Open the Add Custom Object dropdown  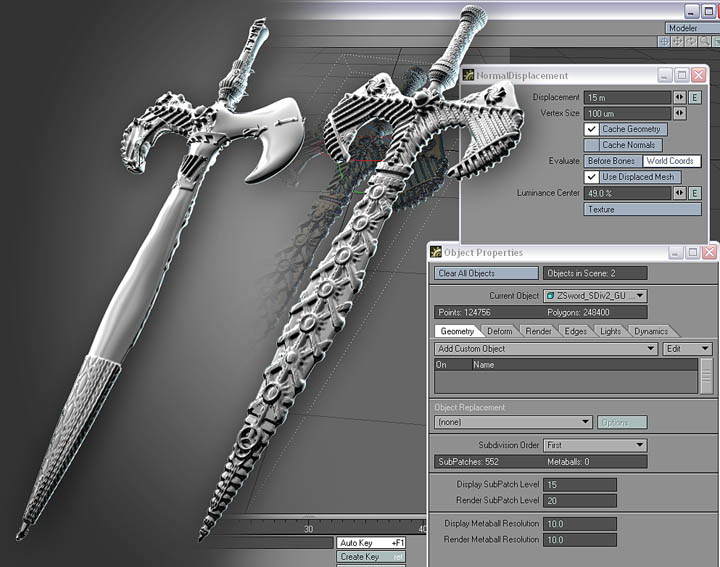pos(546,349)
